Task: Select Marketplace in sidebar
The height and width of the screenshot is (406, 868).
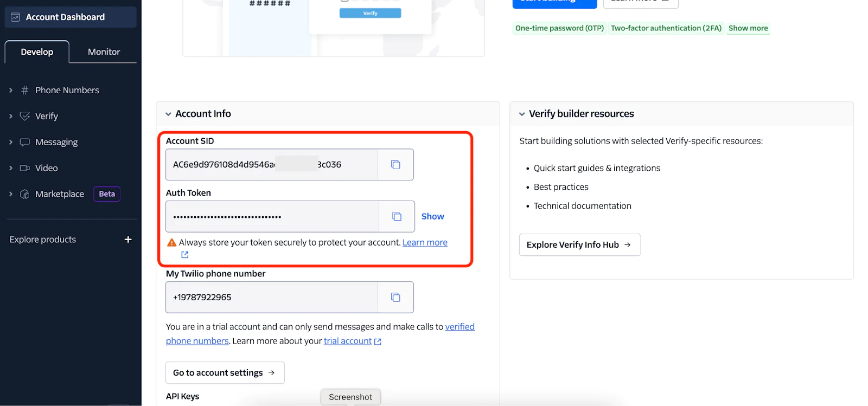Action: 60,194
